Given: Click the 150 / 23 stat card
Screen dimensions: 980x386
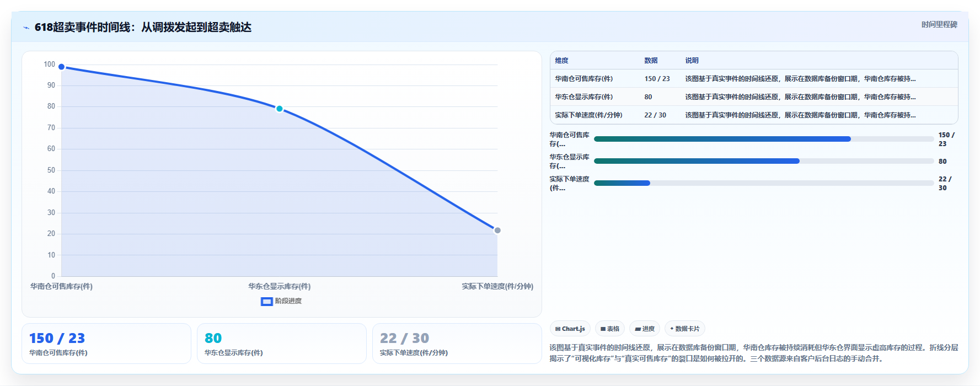Looking at the screenshot, I should pos(106,344).
